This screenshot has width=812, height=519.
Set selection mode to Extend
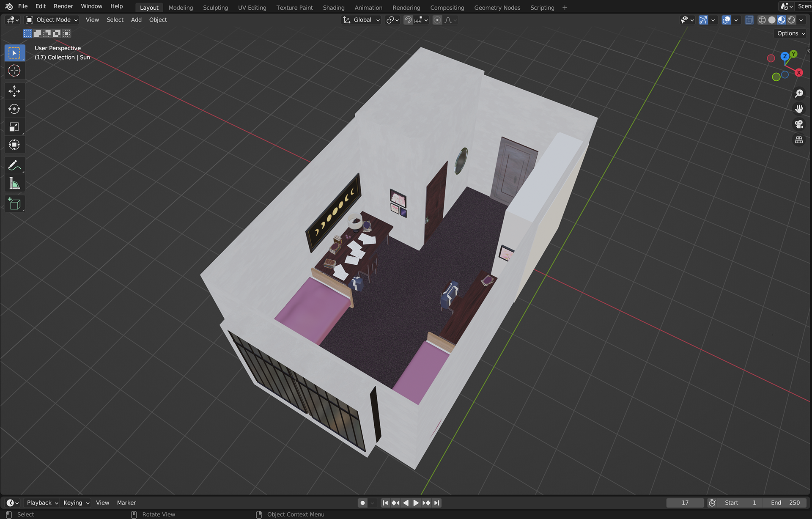point(37,33)
